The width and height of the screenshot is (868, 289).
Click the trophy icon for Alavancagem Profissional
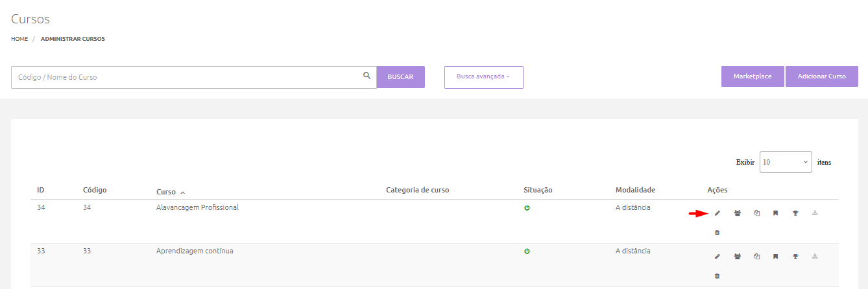(x=795, y=213)
